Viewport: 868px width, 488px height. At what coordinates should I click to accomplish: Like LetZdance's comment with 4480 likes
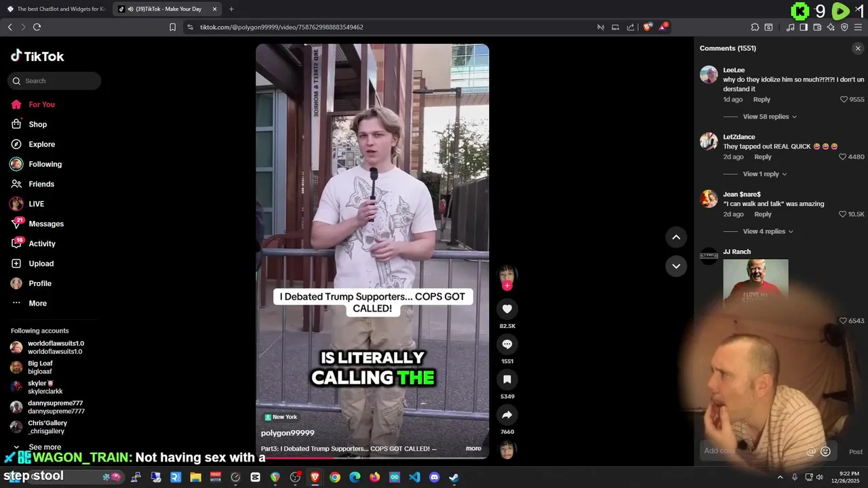[843, 157]
